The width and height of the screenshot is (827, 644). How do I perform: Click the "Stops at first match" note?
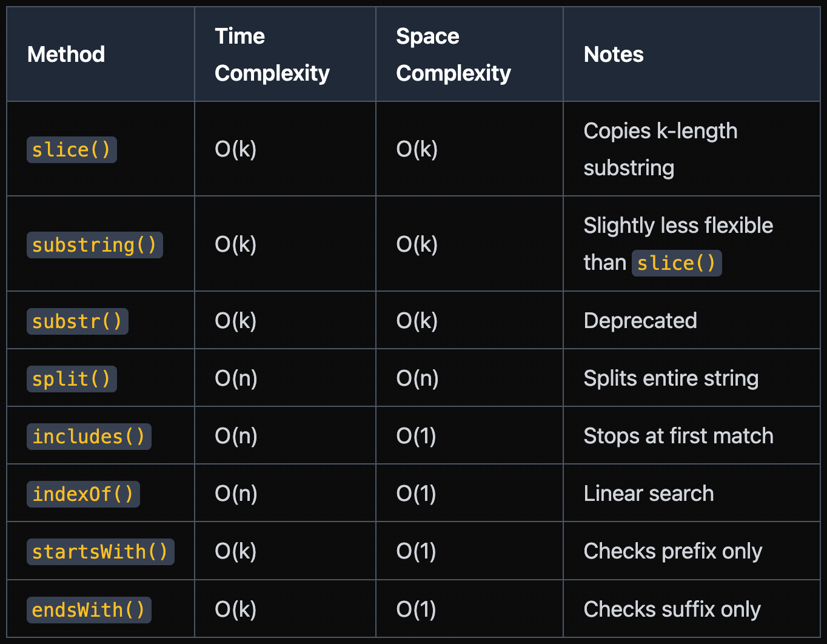(678, 436)
